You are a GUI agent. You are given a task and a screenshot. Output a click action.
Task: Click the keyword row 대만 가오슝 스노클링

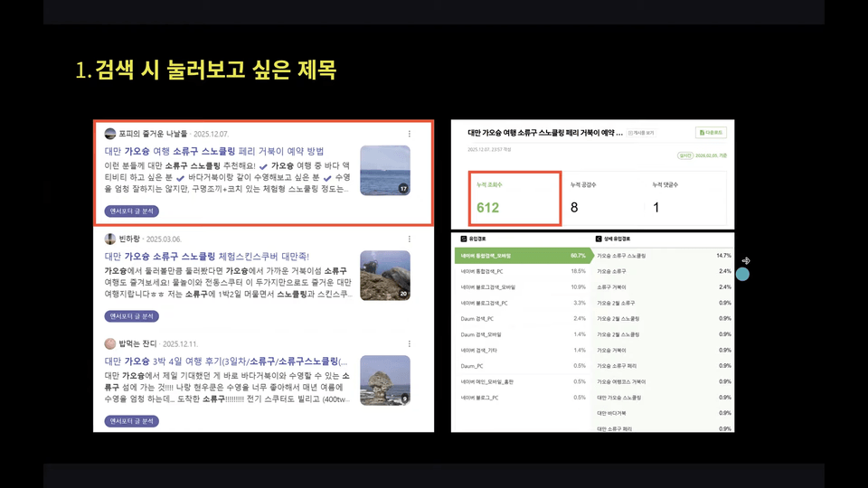664,398
